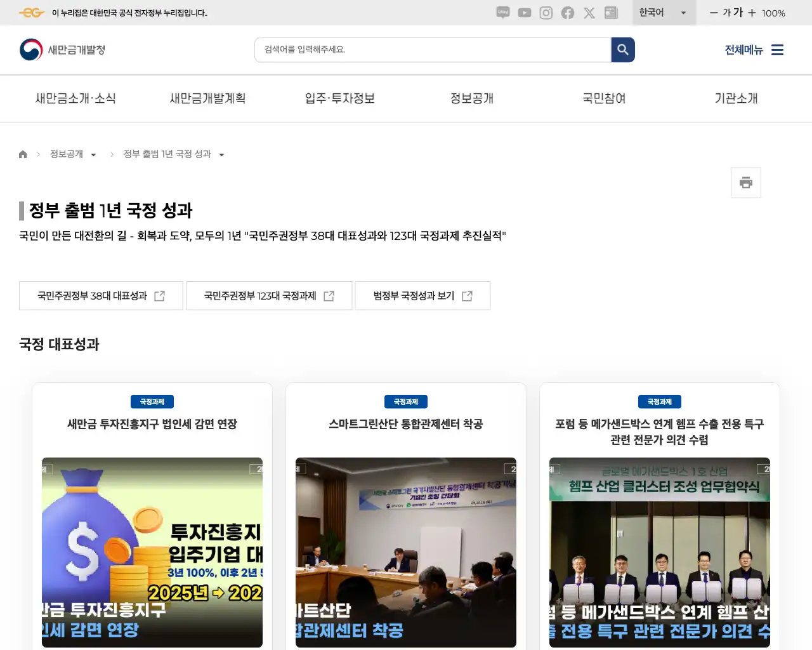Click the minus icon to decrease text size
Viewport: 812px width, 650px height.
coord(714,13)
